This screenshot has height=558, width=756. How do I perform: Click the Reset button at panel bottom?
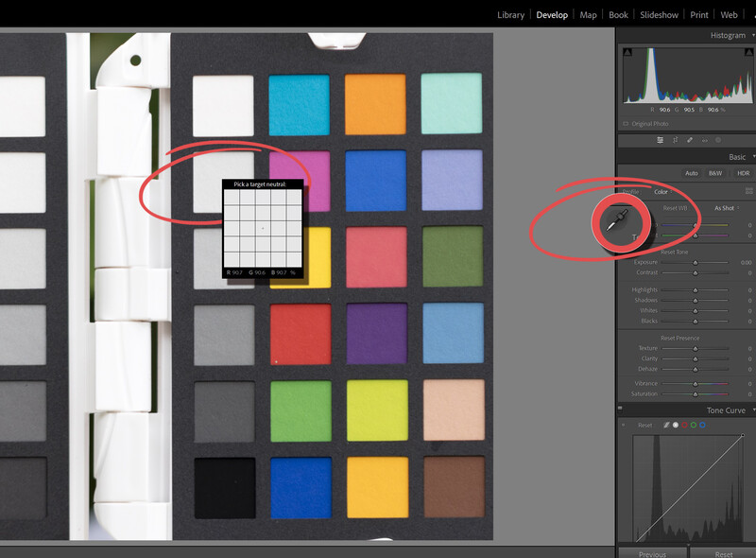723,554
